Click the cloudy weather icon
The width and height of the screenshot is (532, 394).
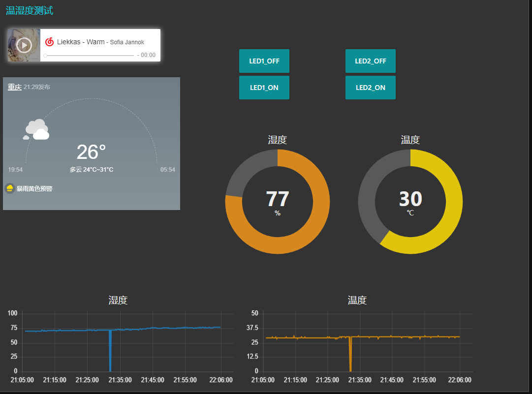point(36,129)
